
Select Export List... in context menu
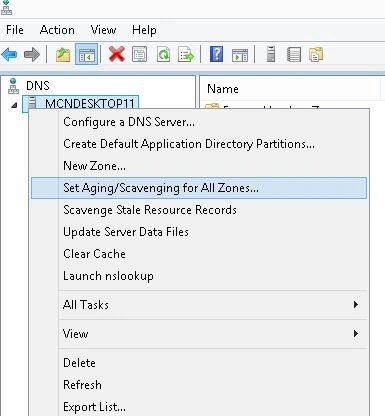[x=199, y=407]
